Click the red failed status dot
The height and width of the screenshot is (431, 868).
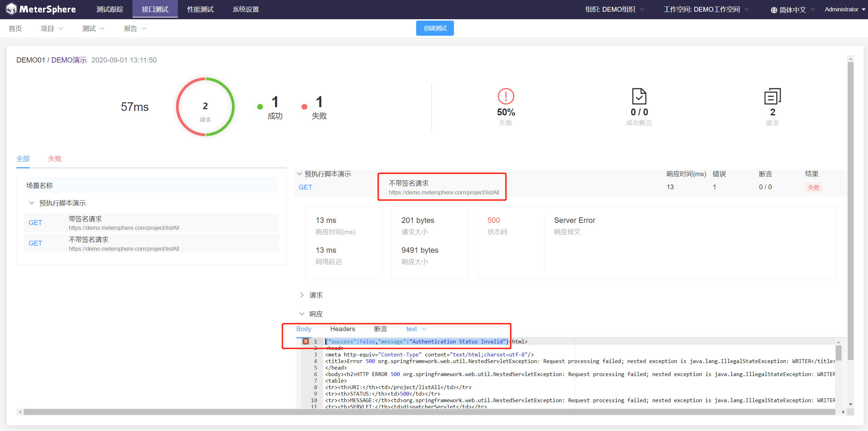[x=304, y=107]
